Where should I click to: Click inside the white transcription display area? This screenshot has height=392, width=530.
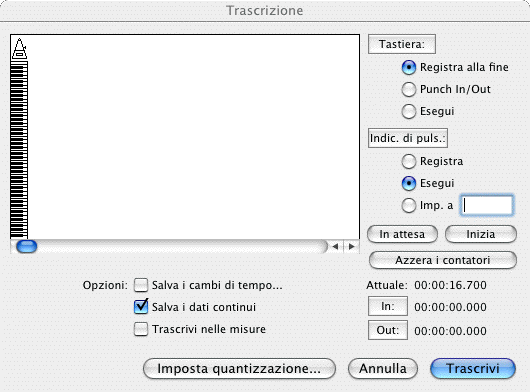(193, 137)
